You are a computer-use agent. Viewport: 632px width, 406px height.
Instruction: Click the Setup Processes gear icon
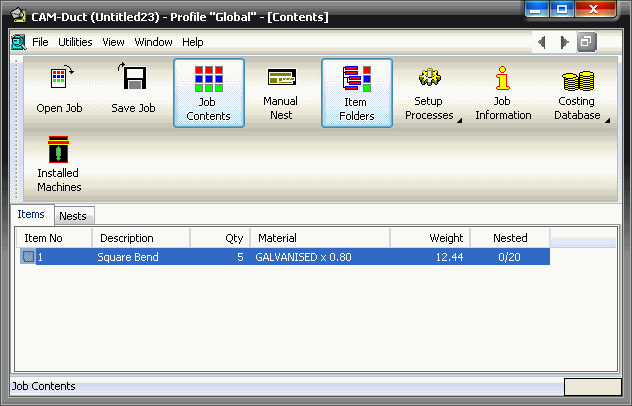point(430,77)
